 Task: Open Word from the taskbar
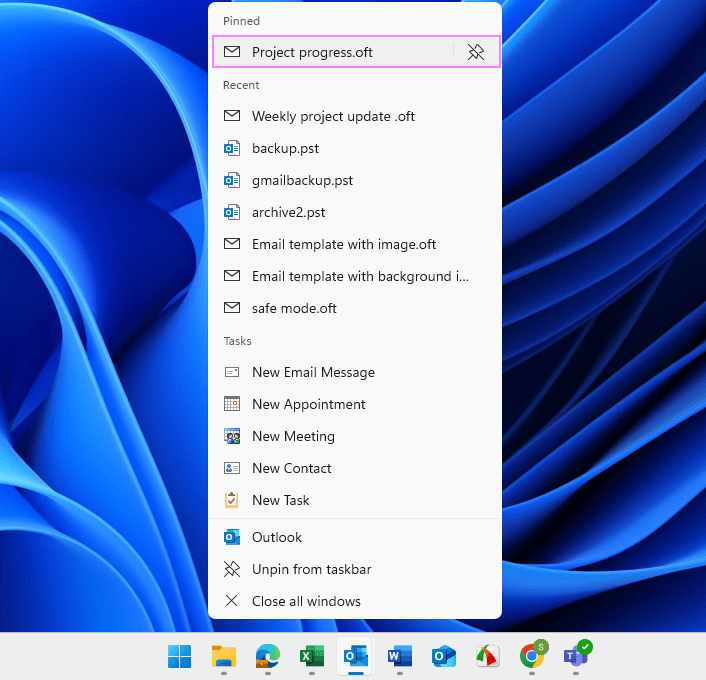pyautogui.click(x=400, y=656)
